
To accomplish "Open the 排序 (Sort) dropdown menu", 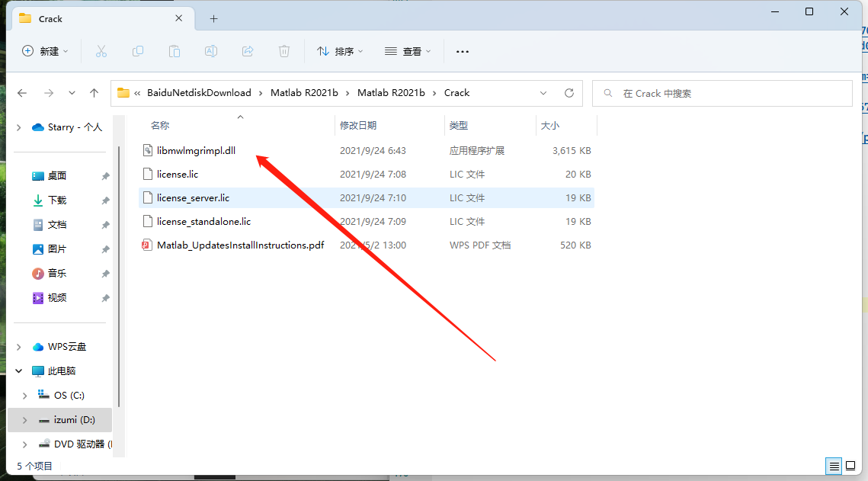I will click(340, 51).
